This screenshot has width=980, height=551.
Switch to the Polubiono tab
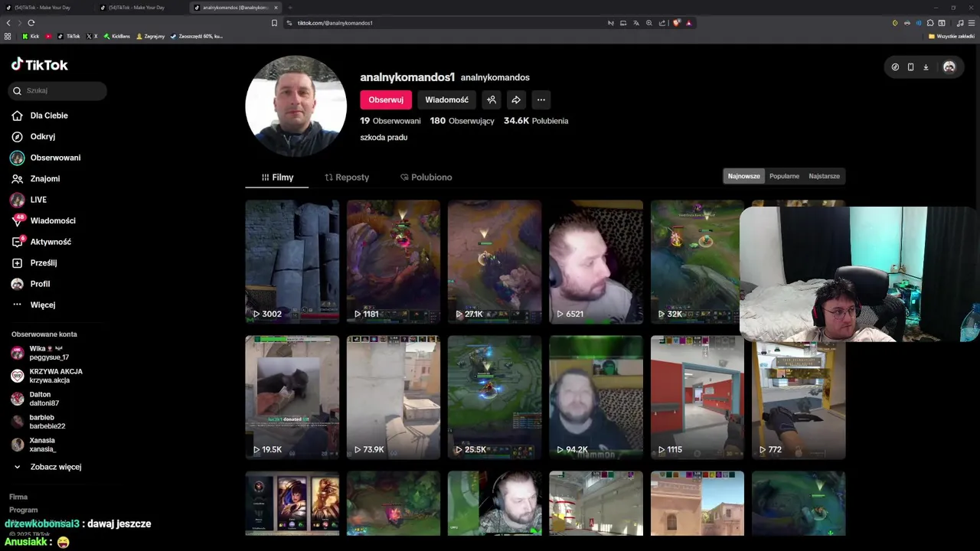[426, 177]
